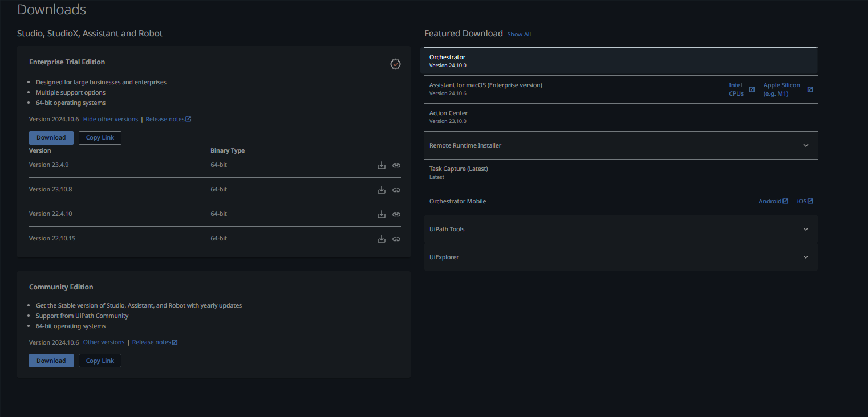Download icon for Version 22.10.15

[x=382, y=239]
